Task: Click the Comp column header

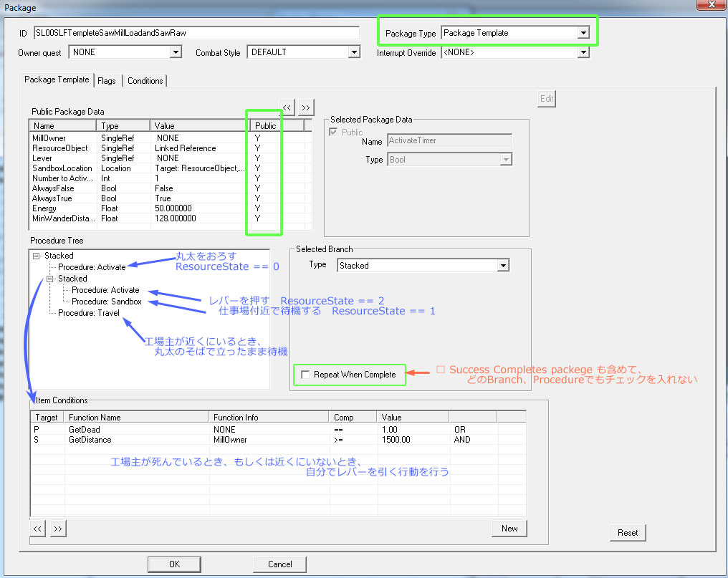Action: tap(353, 418)
